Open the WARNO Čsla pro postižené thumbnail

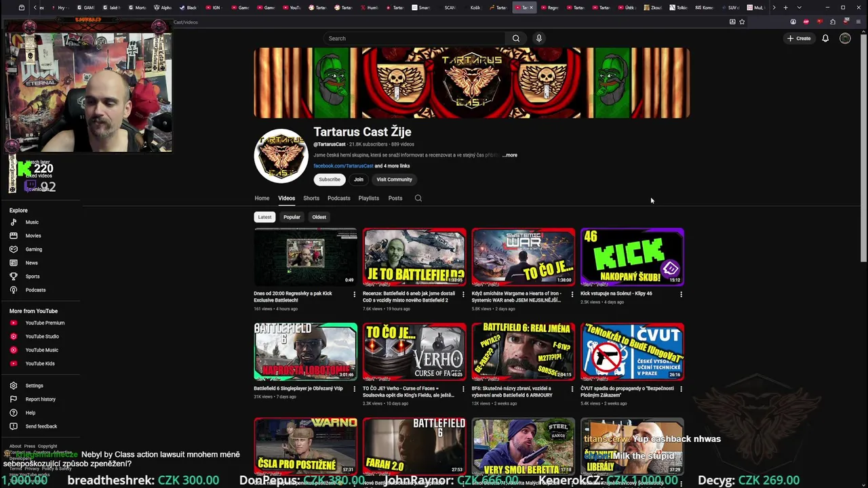point(306,446)
